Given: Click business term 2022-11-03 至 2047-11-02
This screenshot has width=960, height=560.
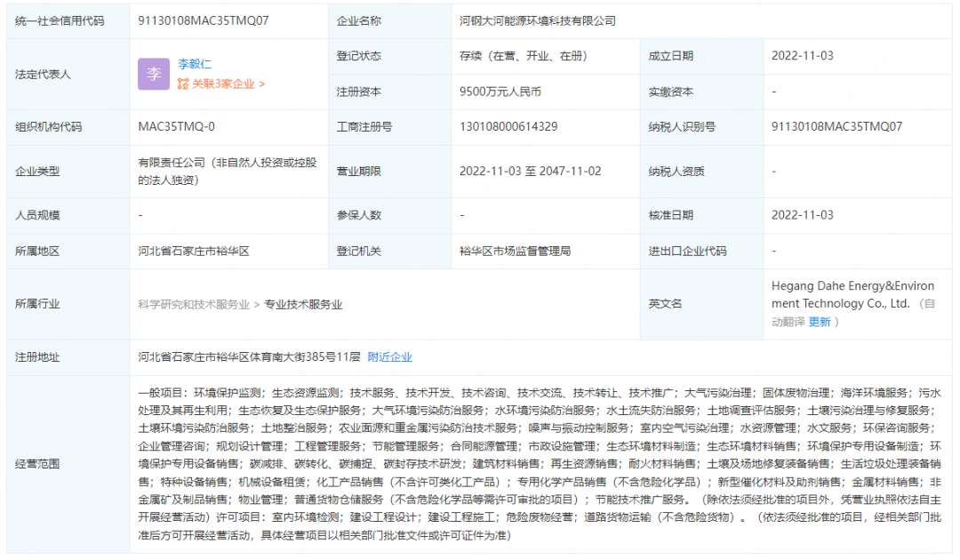Looking at the screenshot, I should tap(530, 172).
